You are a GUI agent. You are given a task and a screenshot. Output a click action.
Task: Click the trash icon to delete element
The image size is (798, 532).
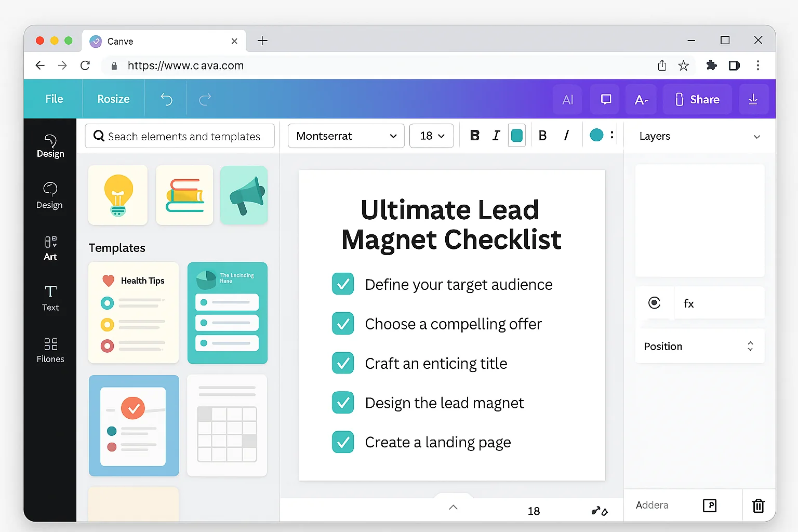pyautogui.click(x=758, y=505)
